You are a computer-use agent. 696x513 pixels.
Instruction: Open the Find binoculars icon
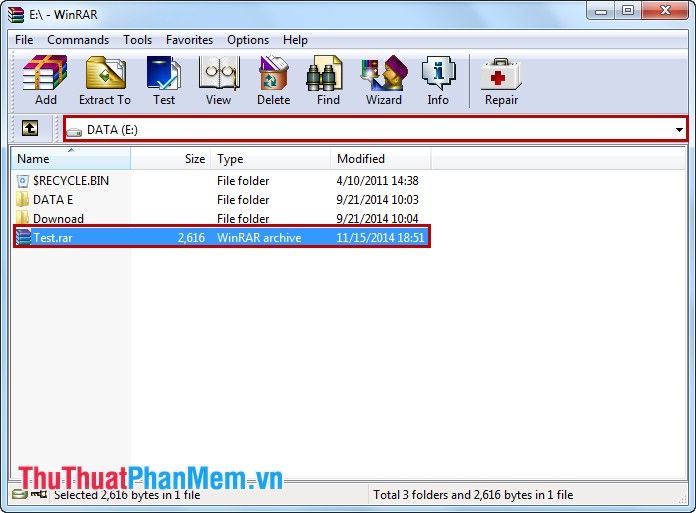pyautogui.click(x=325, y=73)
